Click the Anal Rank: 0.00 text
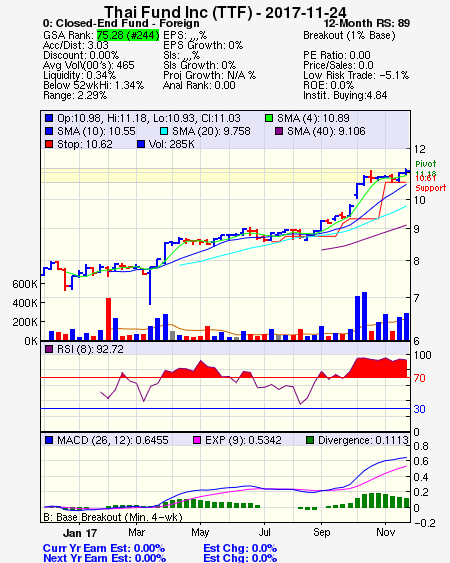The image size is (450, 563). click(199, 85)
